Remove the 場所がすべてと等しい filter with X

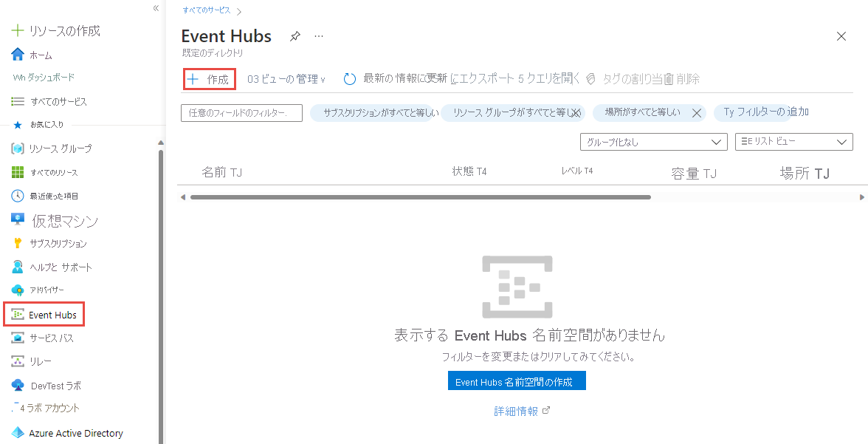tap(697, 113)
